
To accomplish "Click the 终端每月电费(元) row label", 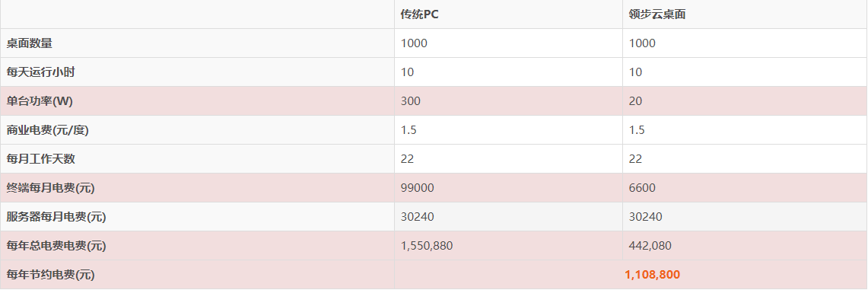I will 51,188.
